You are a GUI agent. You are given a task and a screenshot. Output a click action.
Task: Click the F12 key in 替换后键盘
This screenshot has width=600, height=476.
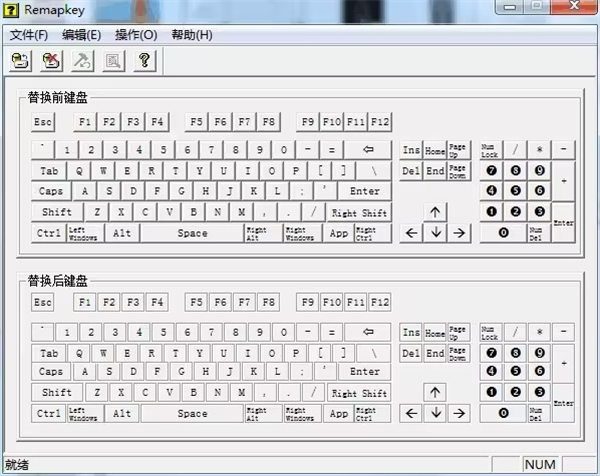(x=380, y=302)
